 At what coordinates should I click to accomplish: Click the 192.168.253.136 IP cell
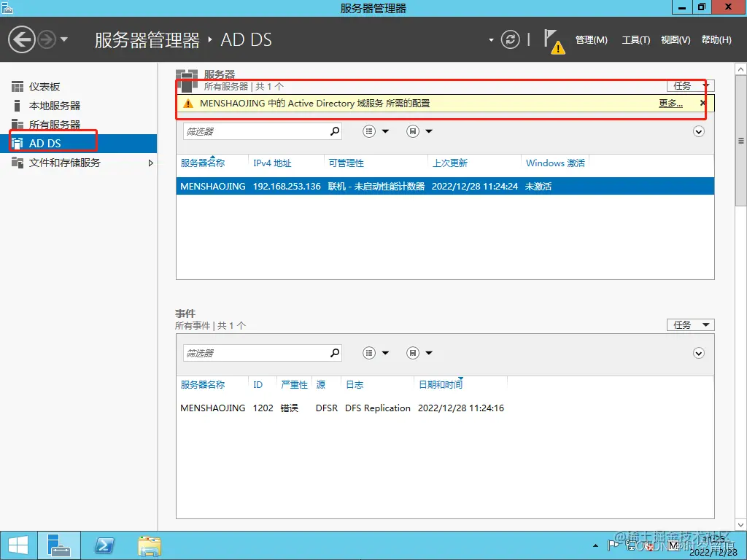[x=287, y=186]
